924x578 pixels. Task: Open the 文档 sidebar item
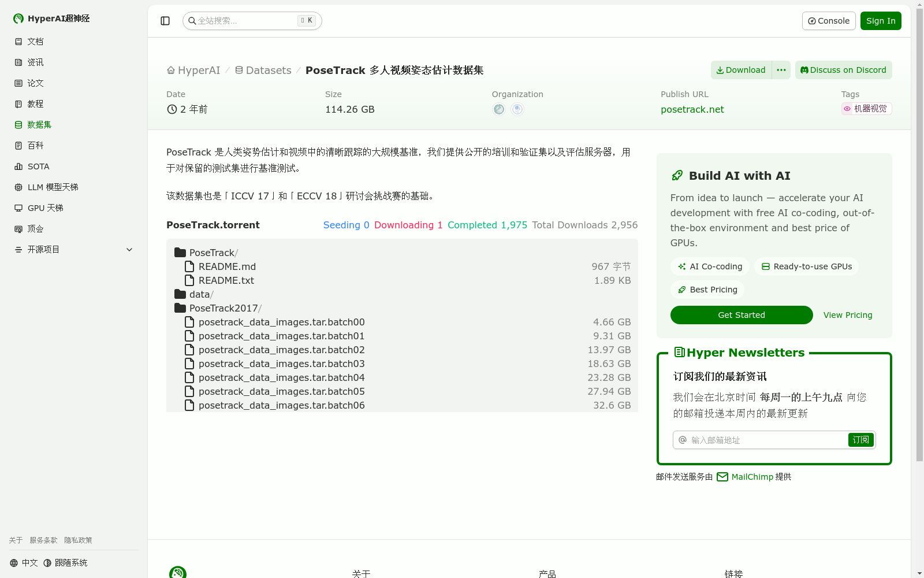[74, 42]
